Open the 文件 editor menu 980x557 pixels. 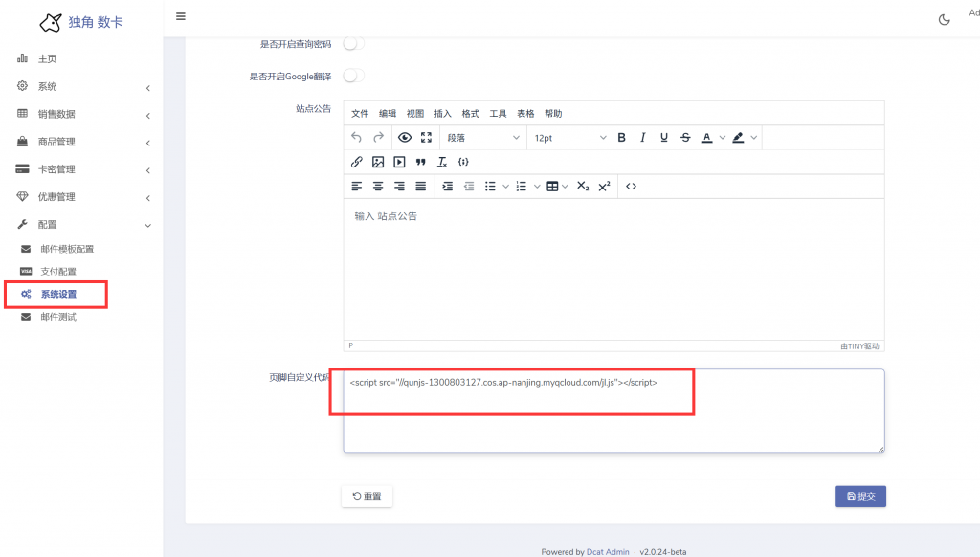tap(360, 113)
